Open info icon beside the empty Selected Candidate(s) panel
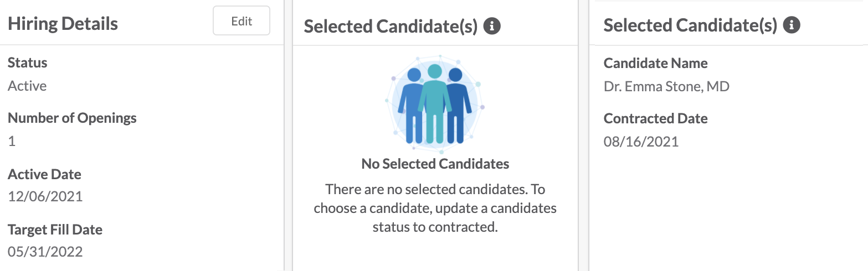Image resolution: width=868 pixels, height=271 pixels. click(x=492, y=25)
